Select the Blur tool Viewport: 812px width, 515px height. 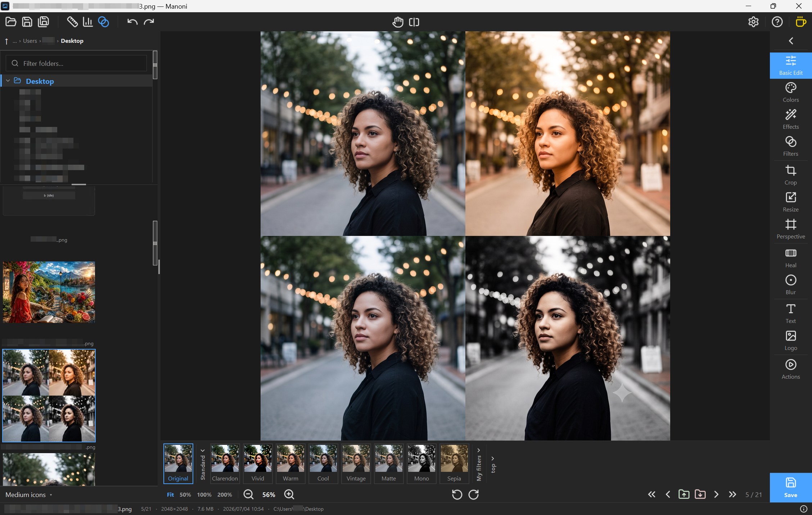click(x=791, y=285)
